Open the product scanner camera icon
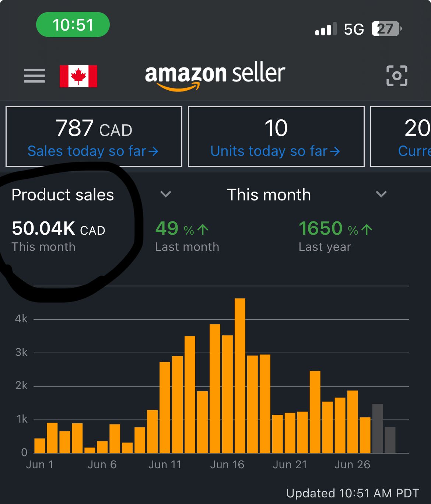The width and height of the screenshot is (431, 504). 397,76
